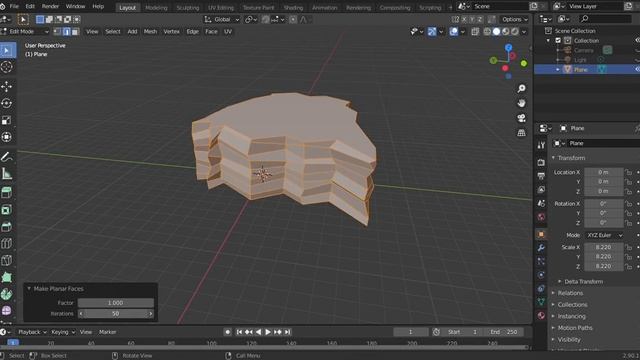
Task: Enable edge select mode
Action: pyautogui.click(x=66, y=31)
